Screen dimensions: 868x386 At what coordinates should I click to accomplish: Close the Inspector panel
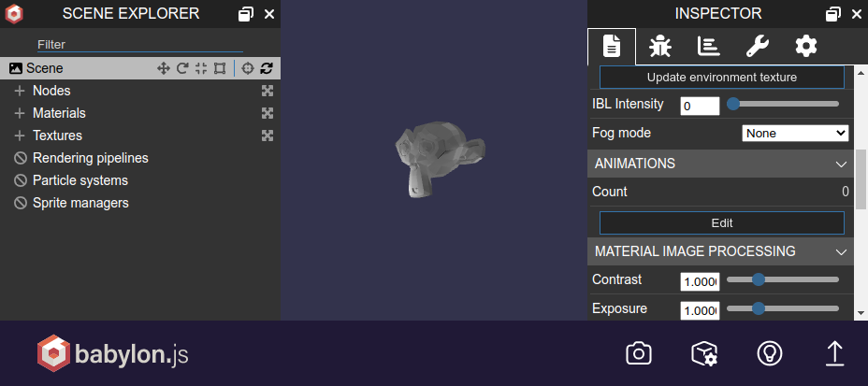point(857,14)
